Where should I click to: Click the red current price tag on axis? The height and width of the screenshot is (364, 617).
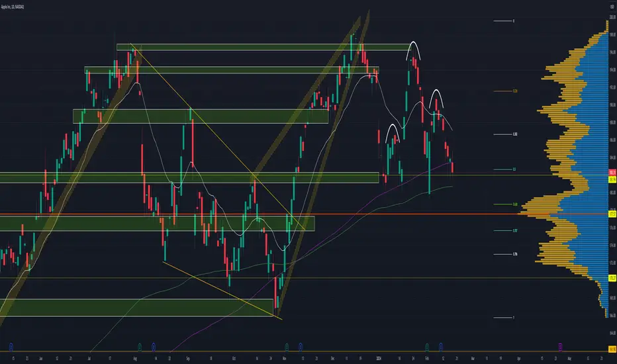point(612,172)
